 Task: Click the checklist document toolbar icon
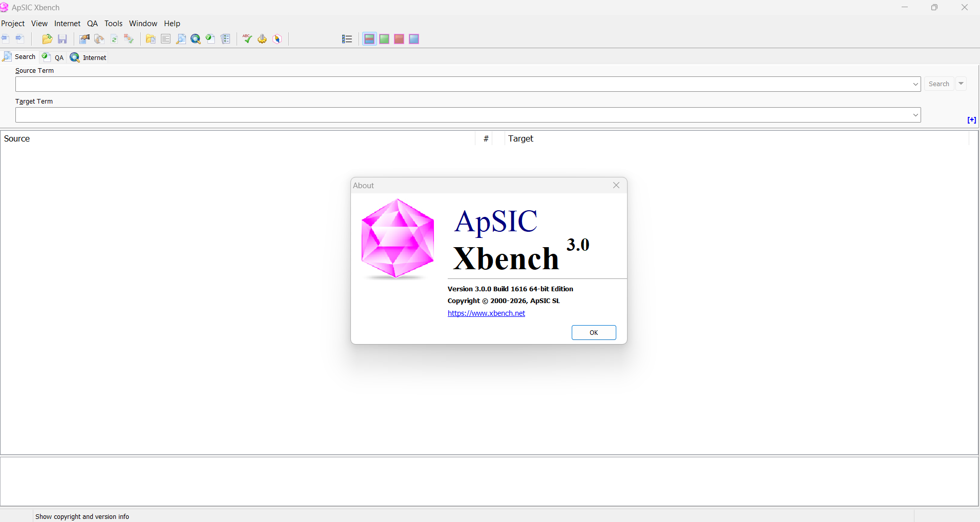pos(225,39)
